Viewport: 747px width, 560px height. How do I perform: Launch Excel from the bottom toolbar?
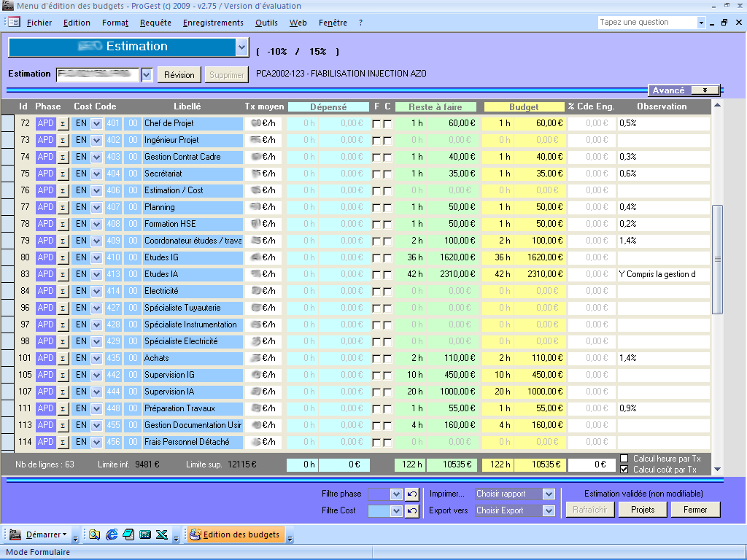click(161, 534)
